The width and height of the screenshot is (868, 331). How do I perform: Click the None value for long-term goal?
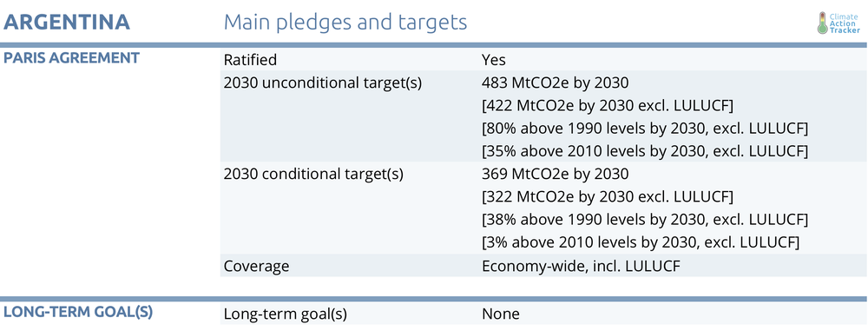click(501, 314)
